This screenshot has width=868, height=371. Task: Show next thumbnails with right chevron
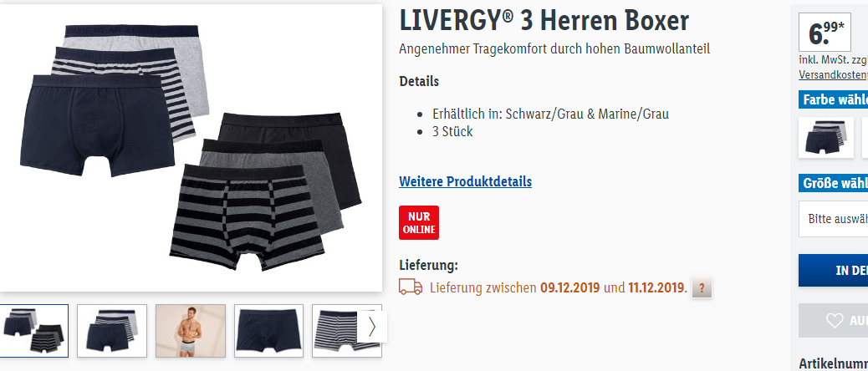(x=371, y=327)
